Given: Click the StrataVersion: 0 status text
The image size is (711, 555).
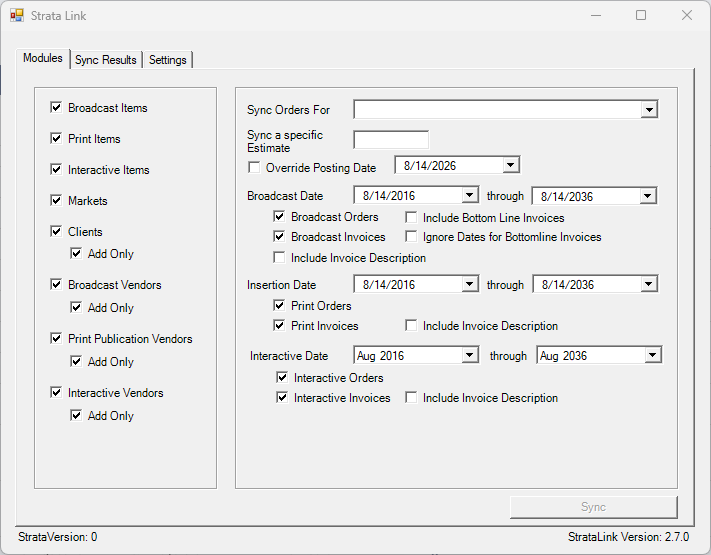Looking at the screenshot, I should point(58,537).
